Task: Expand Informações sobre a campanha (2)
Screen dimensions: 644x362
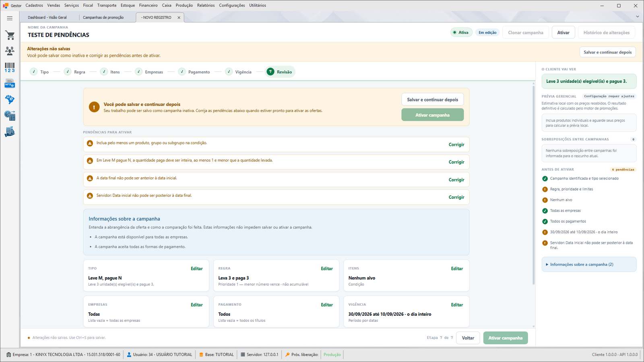Action: (x=589, y=264)
